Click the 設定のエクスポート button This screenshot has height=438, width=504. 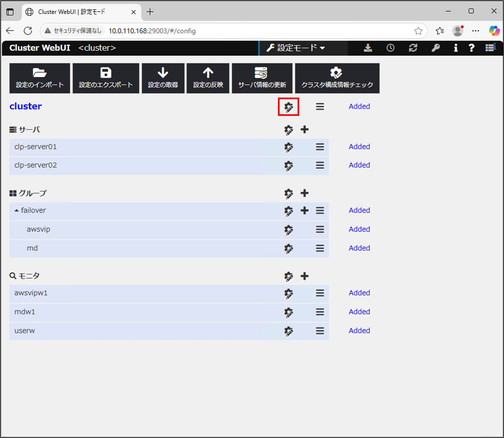click(106, 78)
